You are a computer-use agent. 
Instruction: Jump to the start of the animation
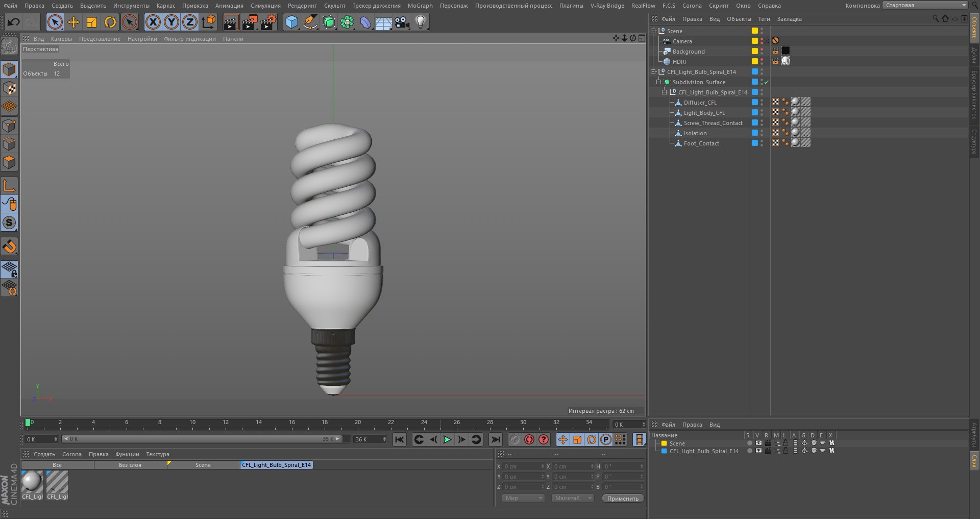coord(400,439)
